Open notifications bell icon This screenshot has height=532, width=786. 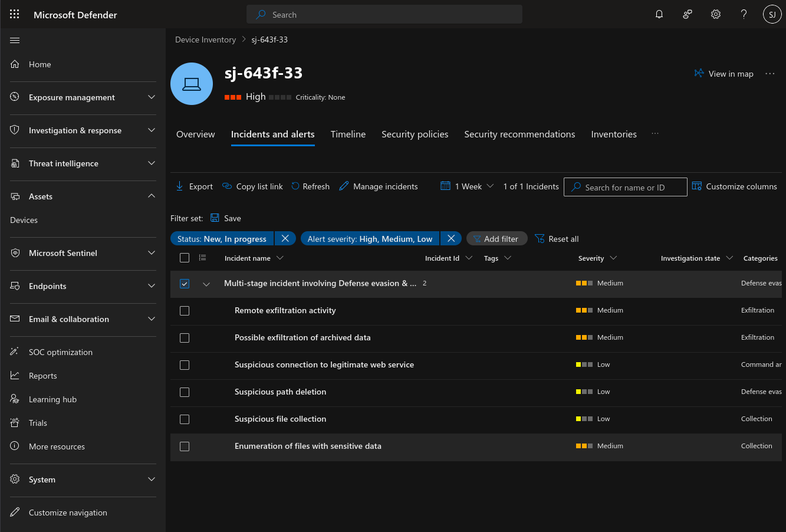pos(659,15)
